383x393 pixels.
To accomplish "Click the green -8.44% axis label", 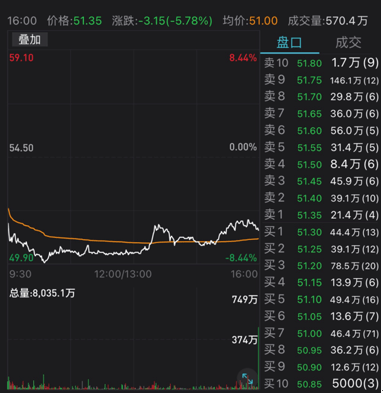I will 241,258.
